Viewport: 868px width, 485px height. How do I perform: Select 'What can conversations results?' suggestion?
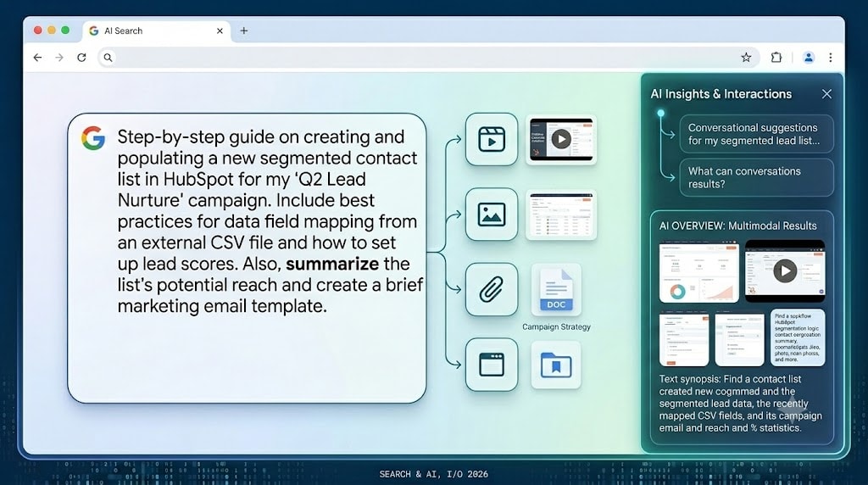point(756,178)
